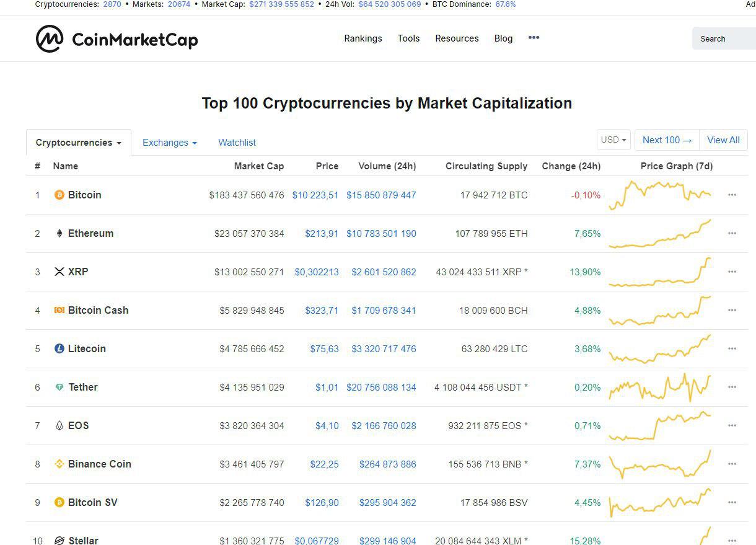Screen dimensions: 756x545
Task: Click the Bitcoin coin icon
Action: 59,195
